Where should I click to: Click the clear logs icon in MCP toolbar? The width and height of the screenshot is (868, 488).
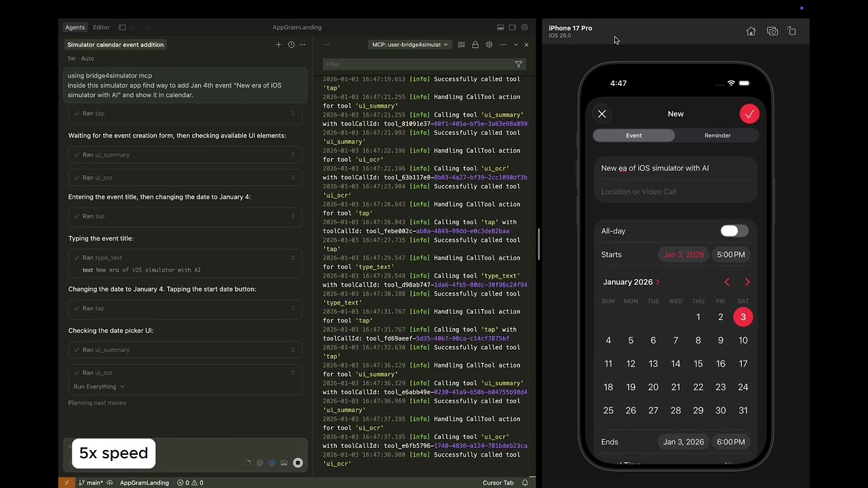click(x=461, y=44)
